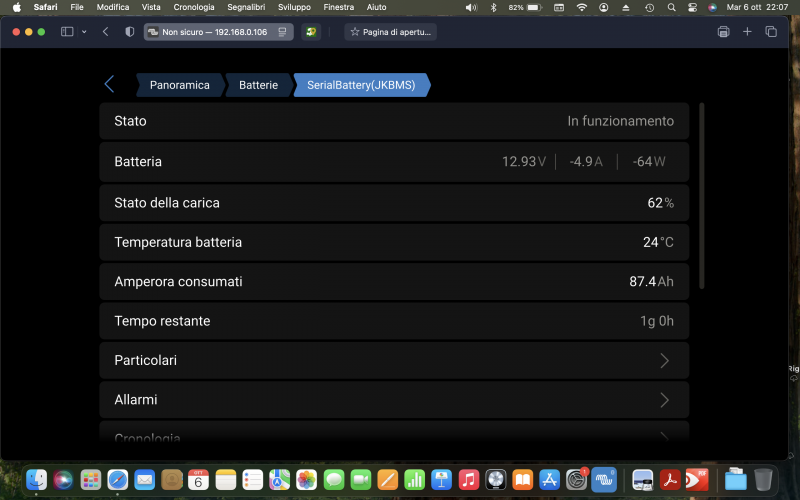Open Calendar from the Dock

coord(198,480)
